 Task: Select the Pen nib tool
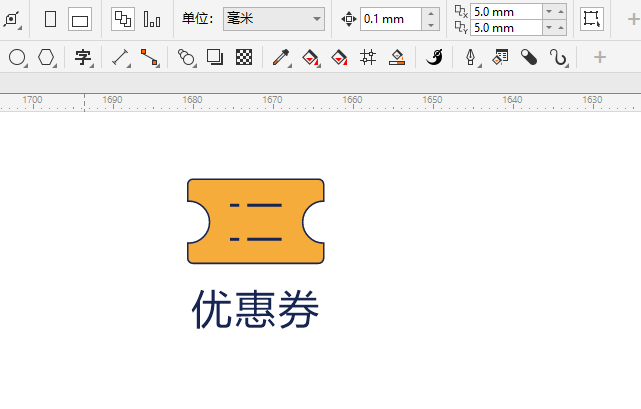coord(471,57)
